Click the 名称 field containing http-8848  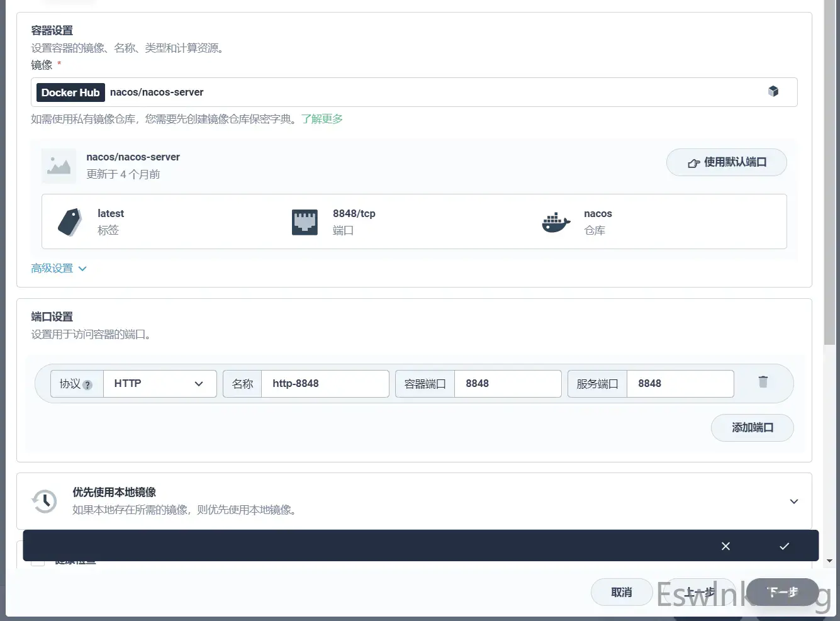325,384
